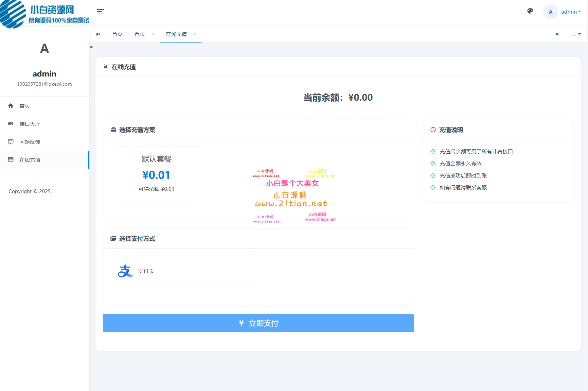Open the admin account dropdown
Screen dimensions: 588x391
(x=570, y=12)
